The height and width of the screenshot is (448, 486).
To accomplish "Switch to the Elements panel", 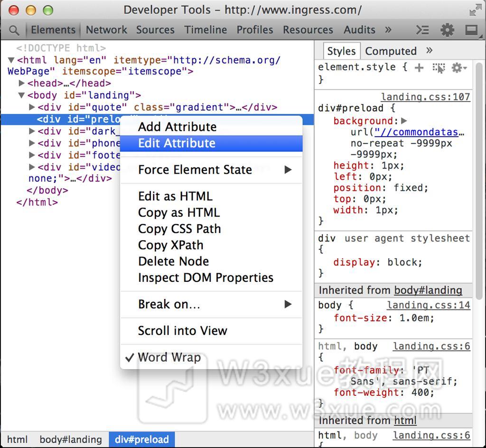I will point(53,30).
